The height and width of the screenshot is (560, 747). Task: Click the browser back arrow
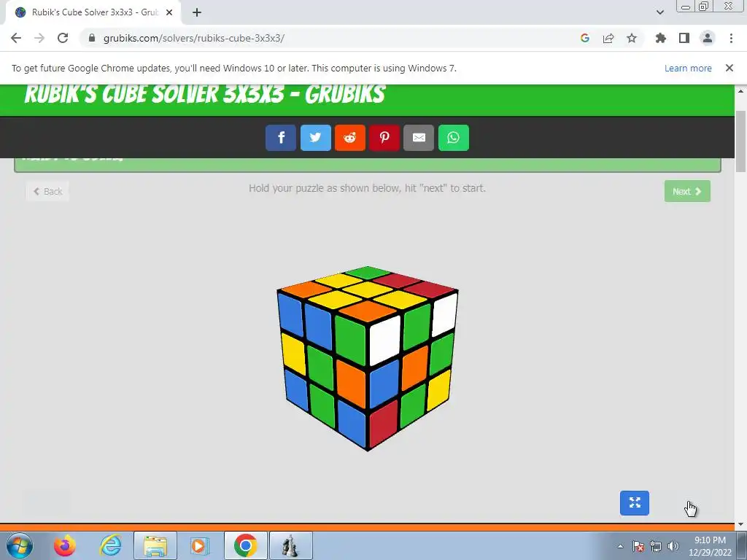16,38
